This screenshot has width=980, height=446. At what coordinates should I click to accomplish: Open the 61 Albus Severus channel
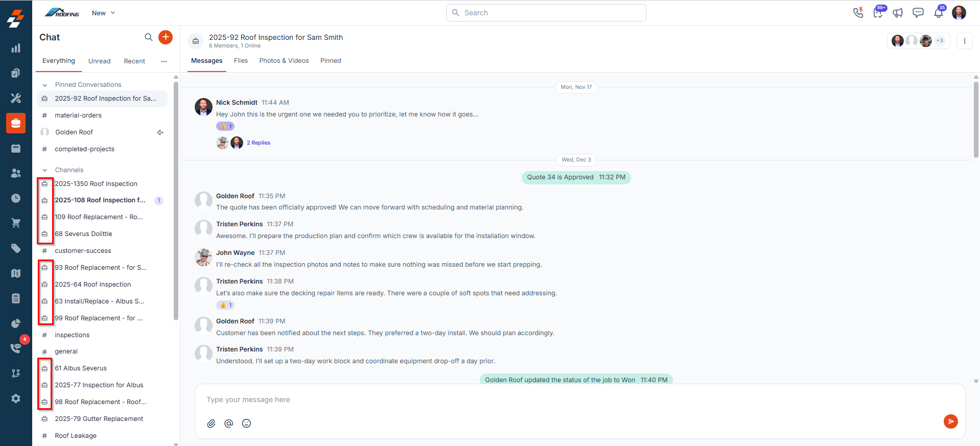102,368
